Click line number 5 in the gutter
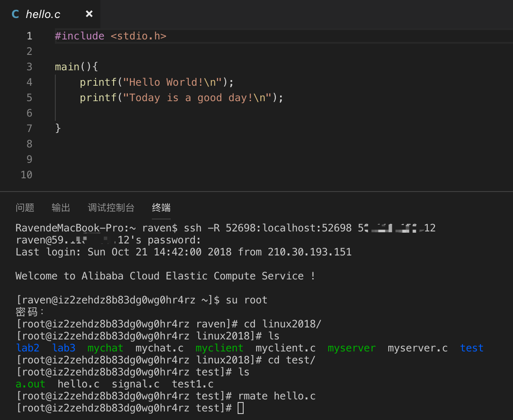The width and height of the screenshot is (513, 420). coord(30,98)
